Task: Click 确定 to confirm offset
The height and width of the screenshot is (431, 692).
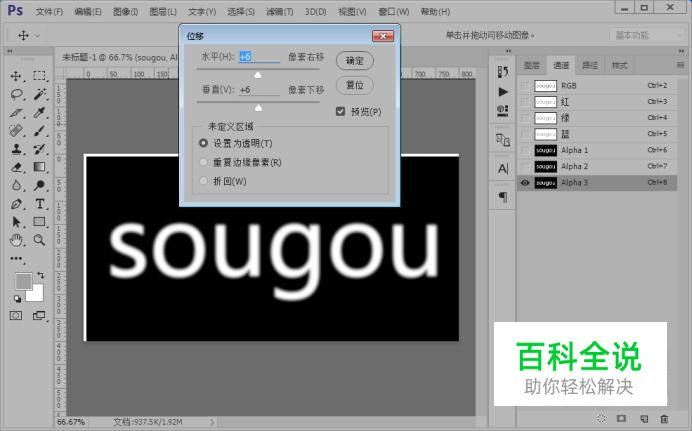Action: [355, 61]
